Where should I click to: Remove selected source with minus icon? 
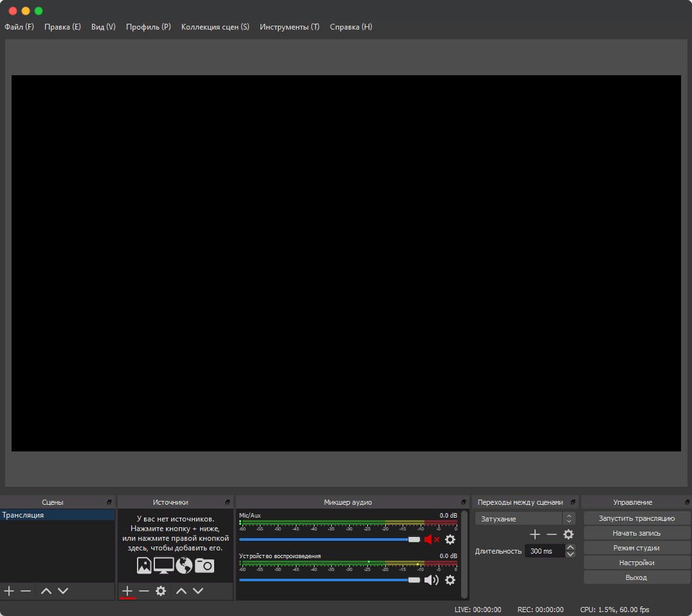pos(144,591)
